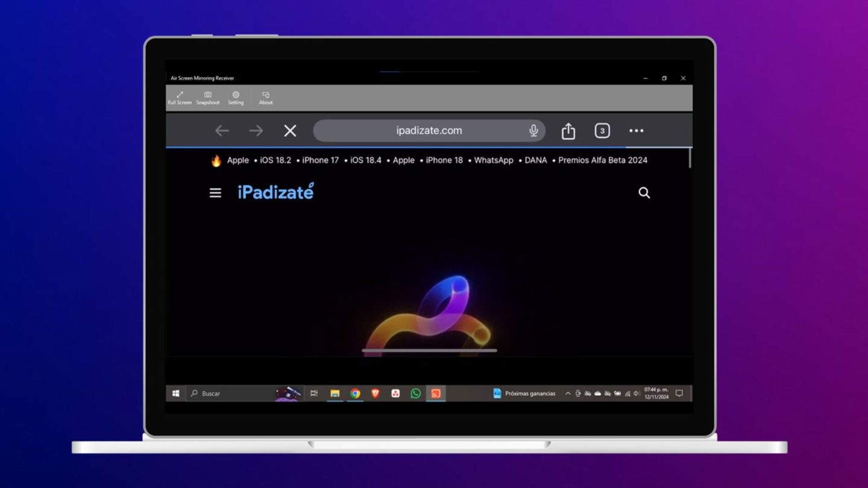Screen dimensions: 868x488
Task: Expand hidden icons in the system tray
Action: point(567,393)
